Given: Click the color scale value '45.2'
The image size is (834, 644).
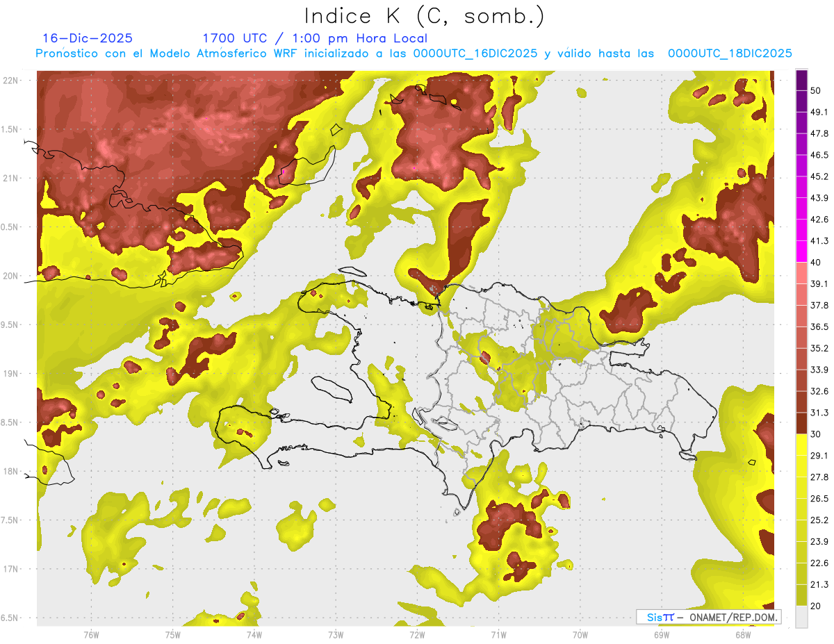Looking at the screenshot, I should coord(819,176).
